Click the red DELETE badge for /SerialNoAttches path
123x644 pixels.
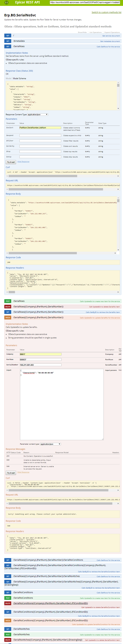(8, 640)
